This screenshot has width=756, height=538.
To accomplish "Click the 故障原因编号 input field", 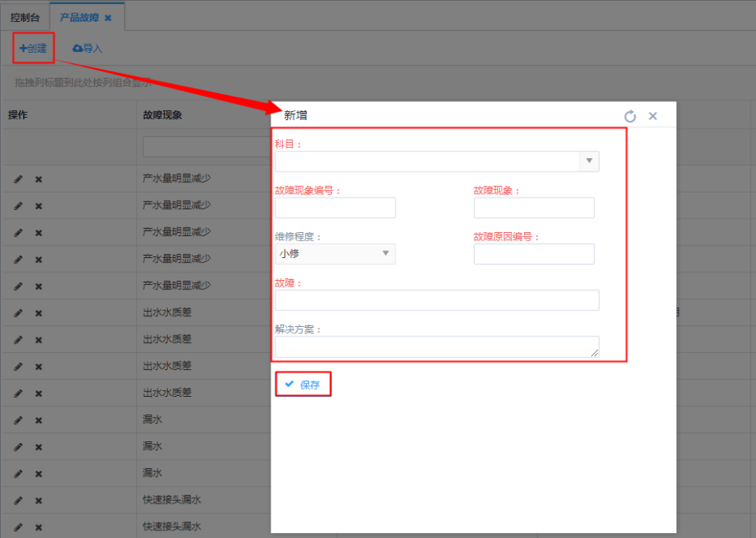I will coord(533,254).
